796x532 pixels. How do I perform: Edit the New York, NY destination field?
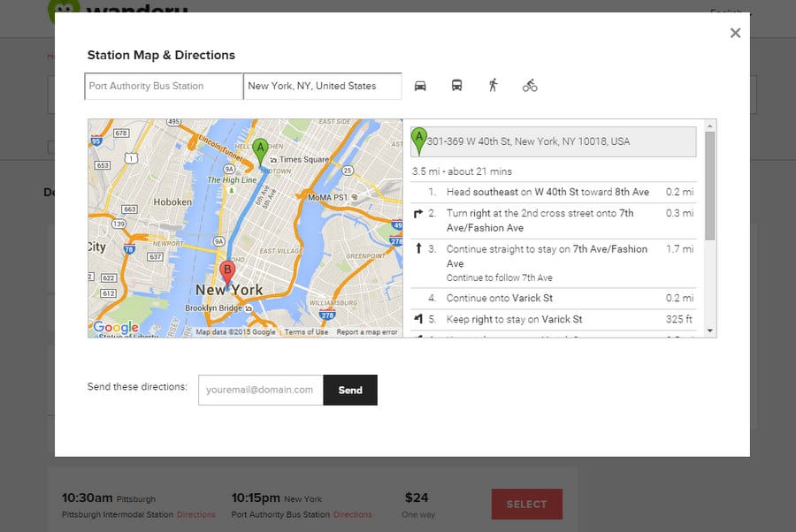323,87
